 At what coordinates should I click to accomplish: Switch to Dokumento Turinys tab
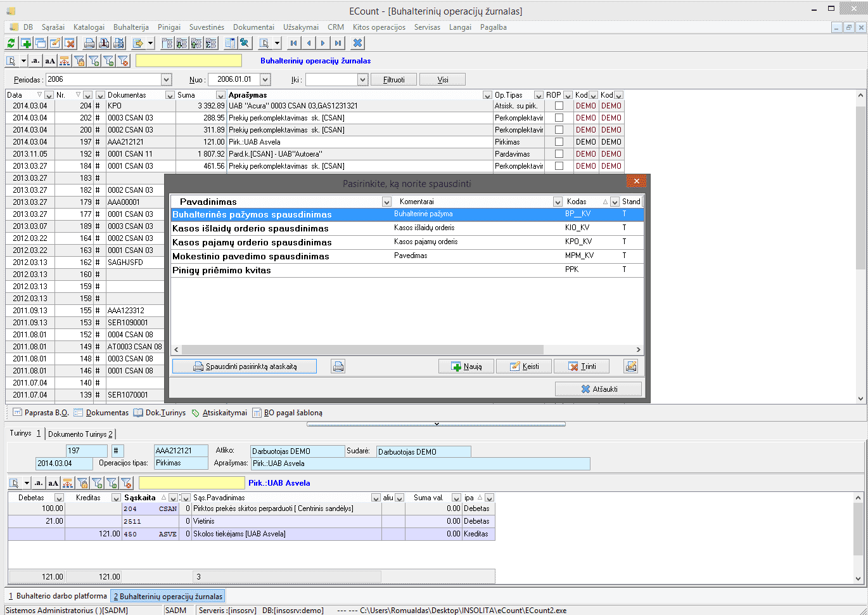(80, 434)
